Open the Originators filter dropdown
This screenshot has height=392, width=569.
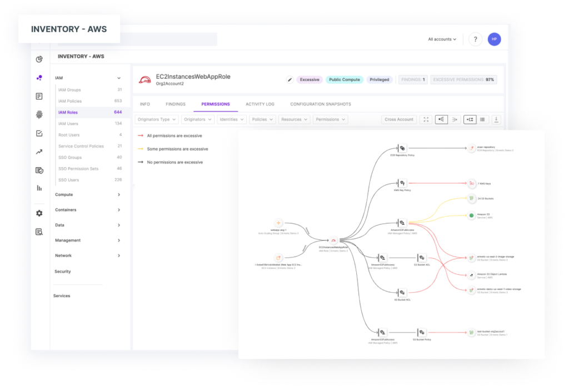(x=197, y=119)
